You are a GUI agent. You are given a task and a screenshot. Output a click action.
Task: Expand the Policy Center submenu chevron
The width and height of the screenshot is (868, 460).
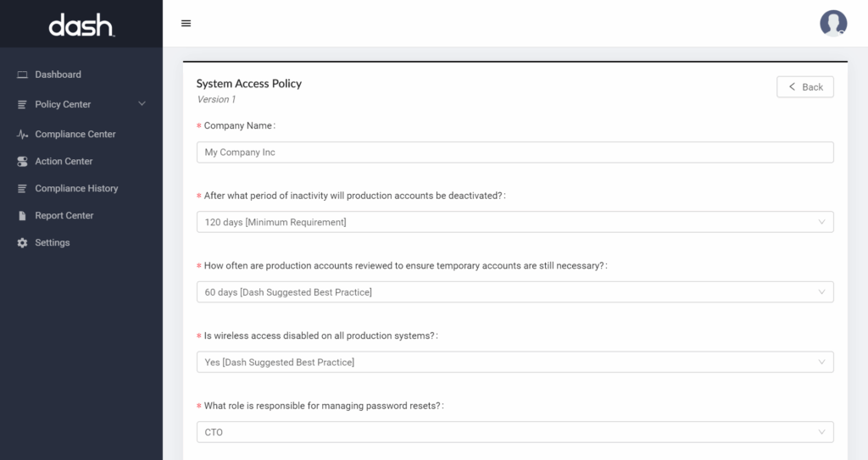coord(142,104)
